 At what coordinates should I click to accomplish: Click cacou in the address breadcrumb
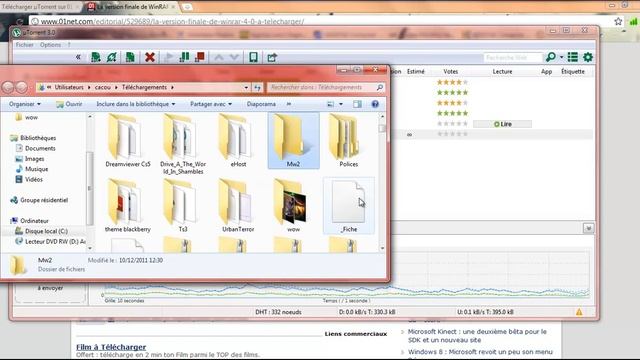102,87
